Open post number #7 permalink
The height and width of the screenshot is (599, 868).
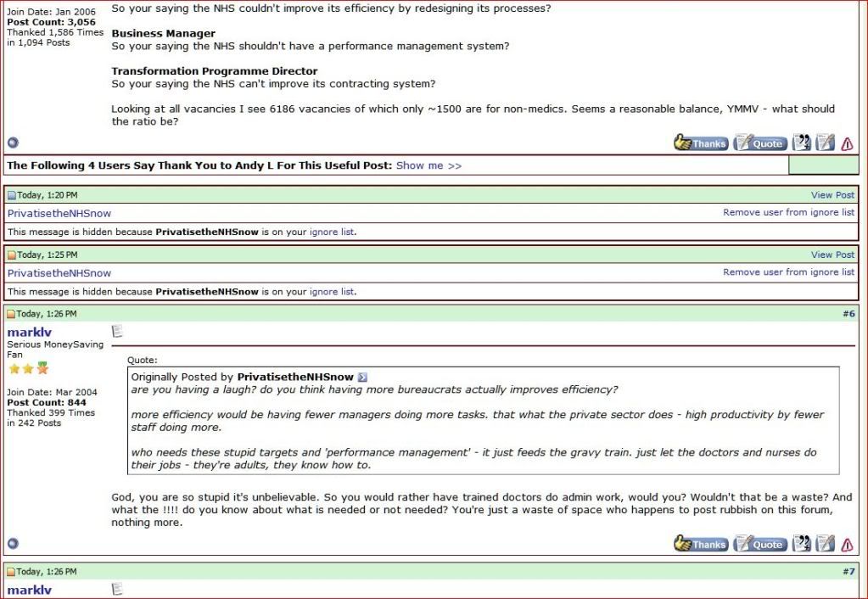[x=848, y=572]
